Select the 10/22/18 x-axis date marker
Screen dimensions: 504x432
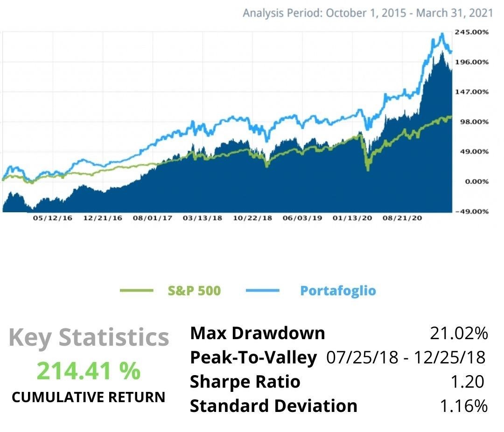[x=252, y=218]
